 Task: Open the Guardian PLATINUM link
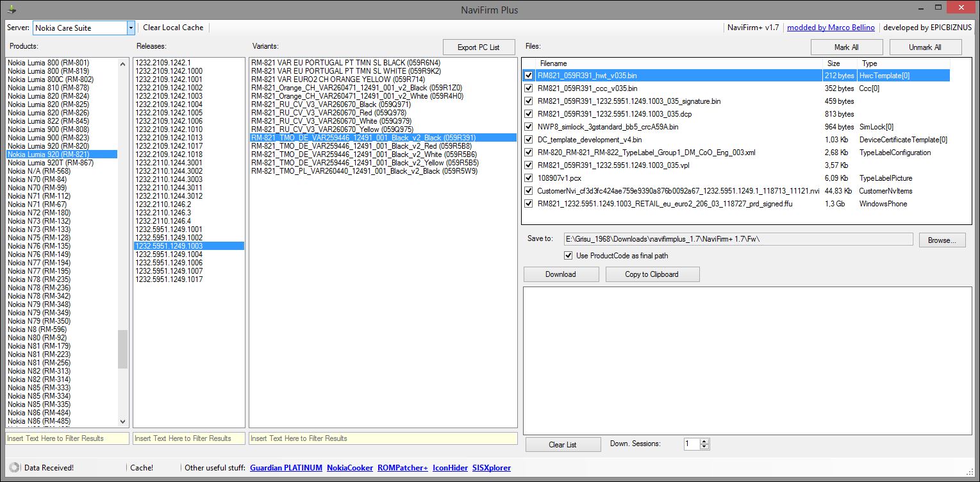[x=286, y=468]
